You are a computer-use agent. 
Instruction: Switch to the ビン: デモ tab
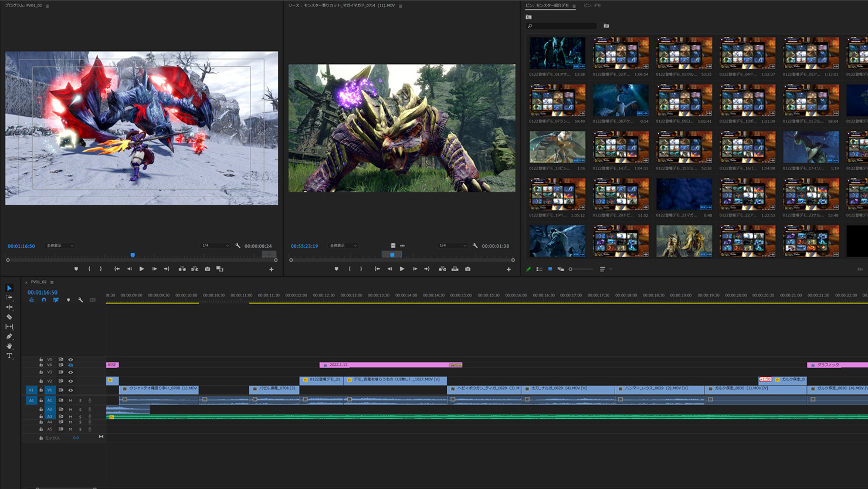[592, 5]
